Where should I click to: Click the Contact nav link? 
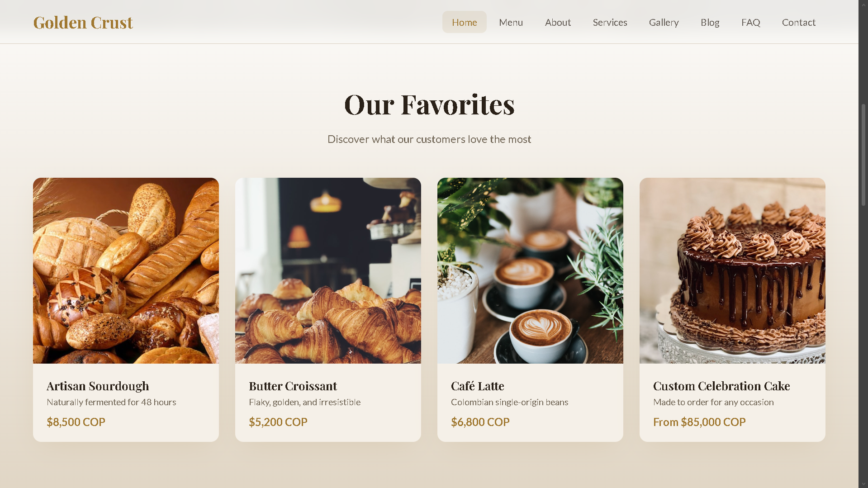(x=798, y=22)
